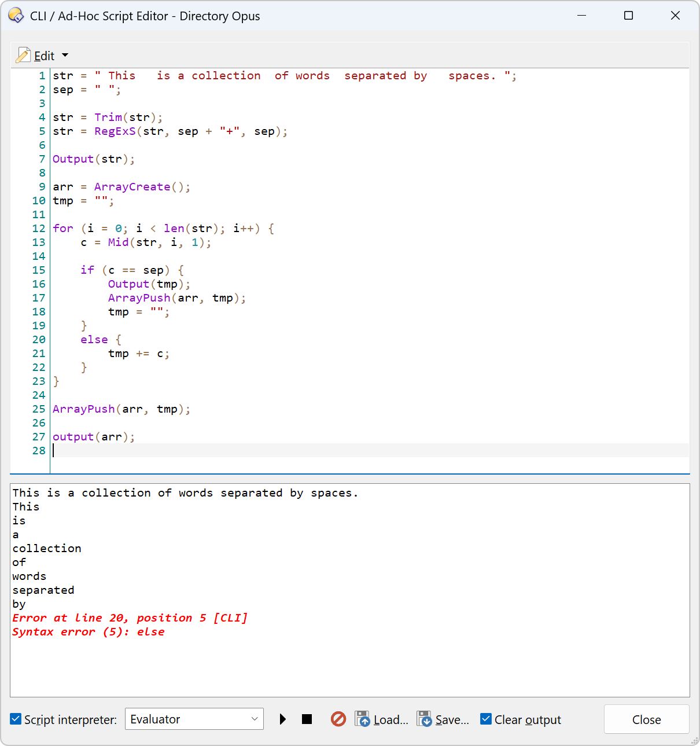Close the window using the title bar X
This screenshot has width=700, height=746.
(675, 16)
